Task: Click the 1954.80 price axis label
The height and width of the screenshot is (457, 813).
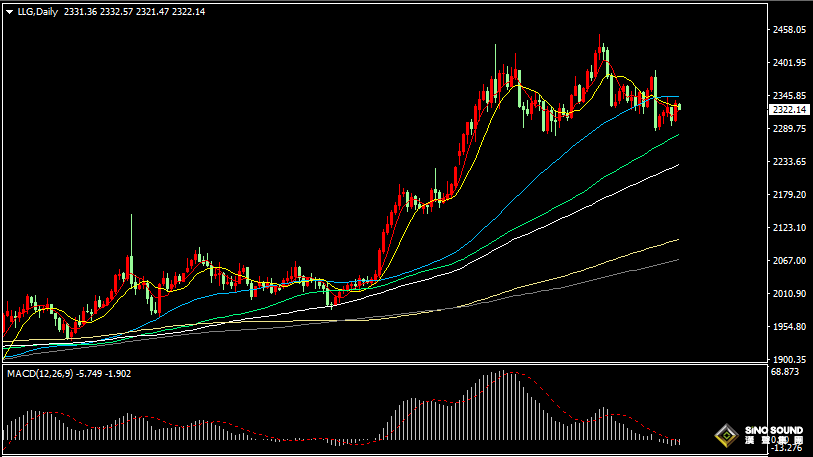Action: tap(789, 327)
